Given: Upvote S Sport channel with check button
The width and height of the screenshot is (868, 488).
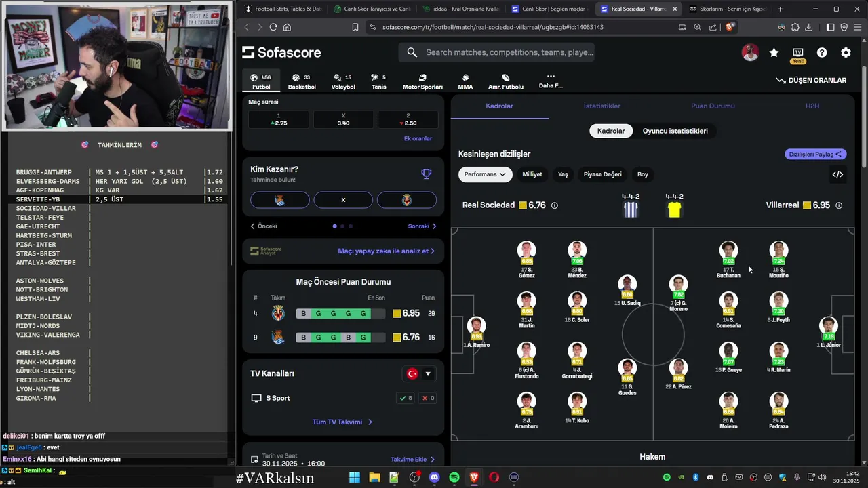Looking at the screenshot, I should 406,398.
